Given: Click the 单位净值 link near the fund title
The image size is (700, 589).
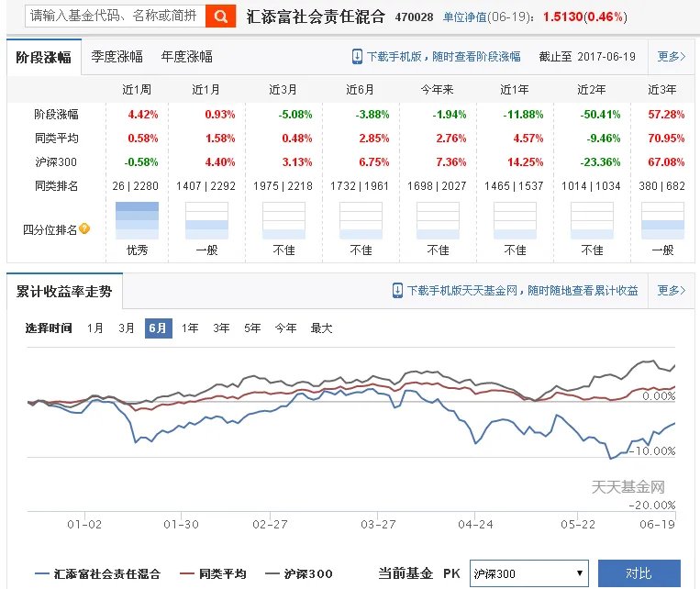Looking at the screenshot, I should [464, 17].
